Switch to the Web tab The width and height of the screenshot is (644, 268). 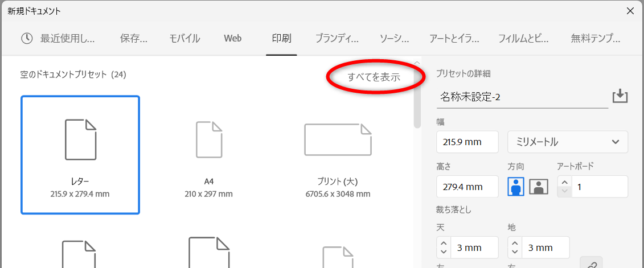[232, 39]
